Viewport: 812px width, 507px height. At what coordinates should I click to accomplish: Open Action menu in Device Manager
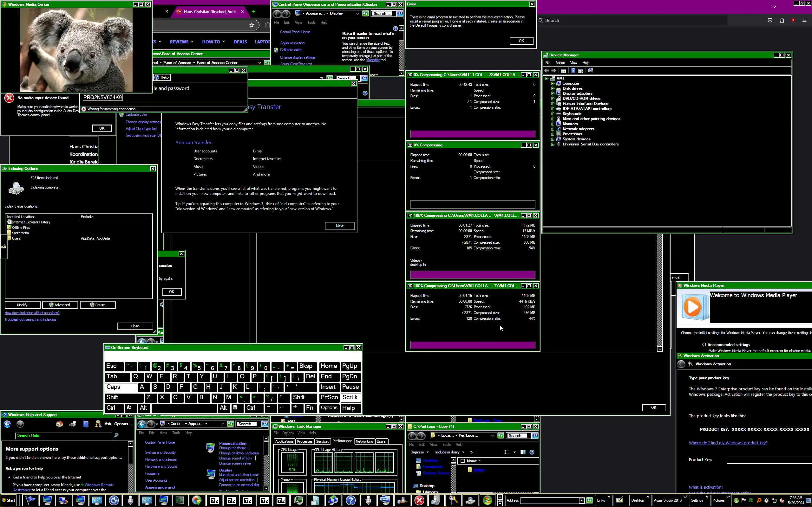click(560, 63)
